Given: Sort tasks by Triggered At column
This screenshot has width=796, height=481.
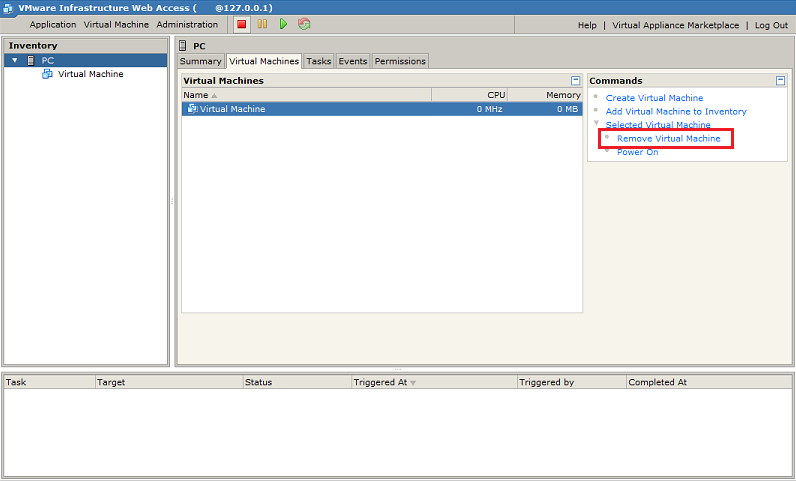Looking at the screenshot, I should tap(384, 382).
